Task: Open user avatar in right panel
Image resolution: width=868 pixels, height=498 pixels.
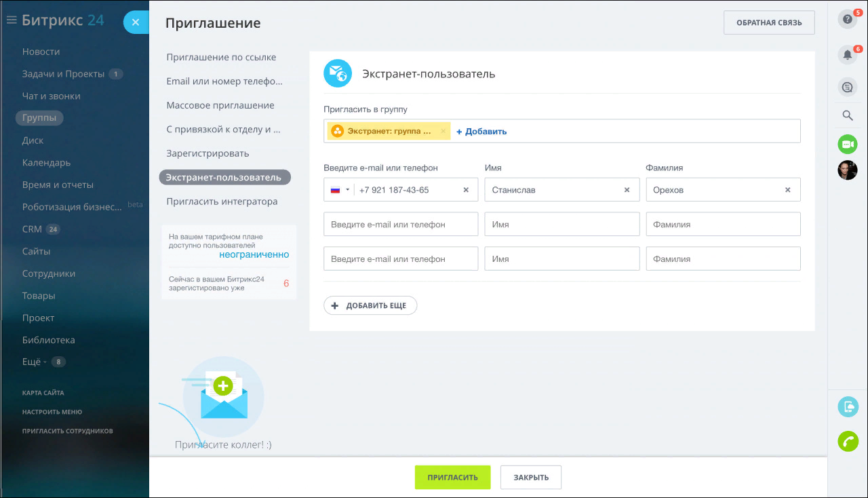Action: click(x=848, y=170)
